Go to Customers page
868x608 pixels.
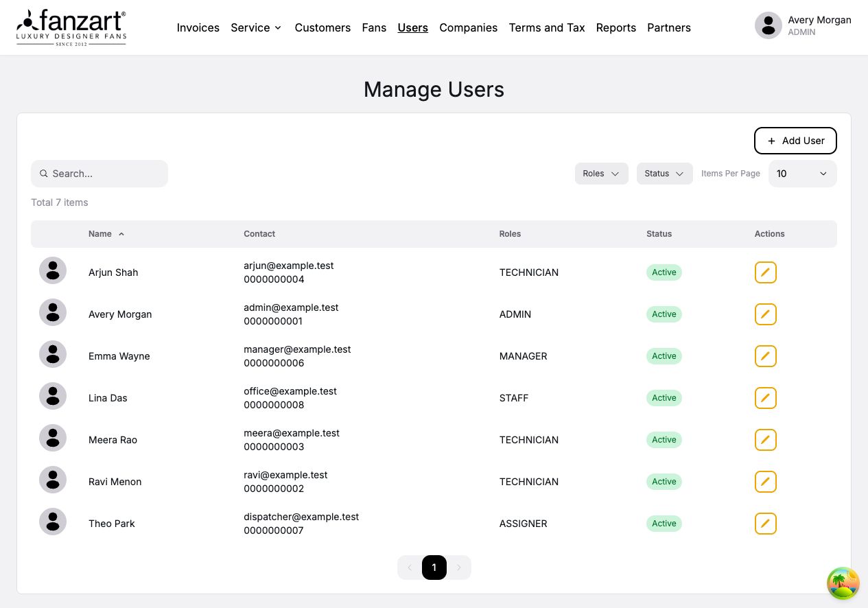pos(322,27)
